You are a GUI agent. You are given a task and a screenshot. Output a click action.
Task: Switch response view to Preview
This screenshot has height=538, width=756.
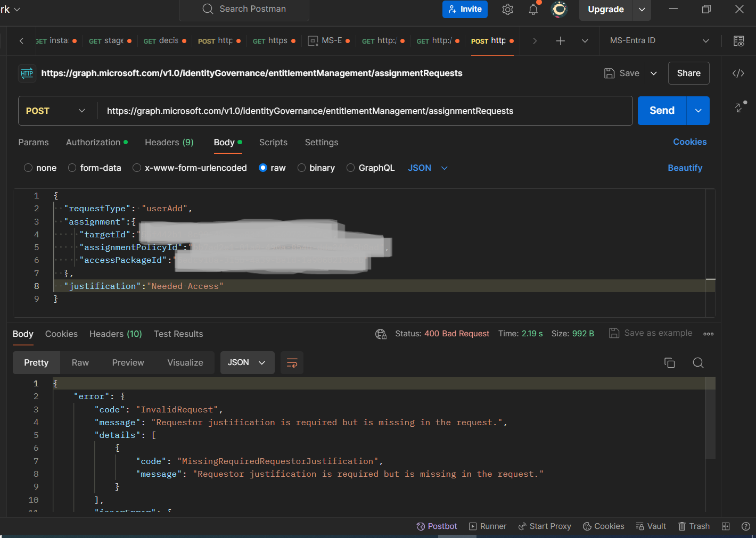coord(128,362)
